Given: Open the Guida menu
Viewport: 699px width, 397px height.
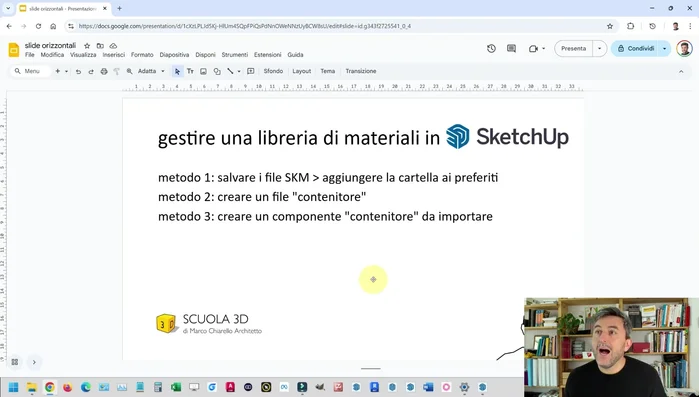Looking at the screenshot, I should click(x=295, y=55).
